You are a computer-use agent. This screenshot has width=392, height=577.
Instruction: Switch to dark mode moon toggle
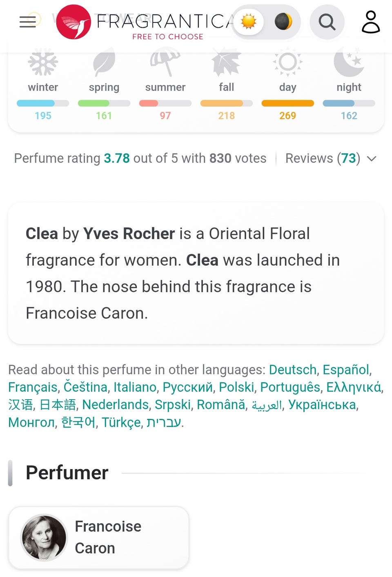(283, 22)
